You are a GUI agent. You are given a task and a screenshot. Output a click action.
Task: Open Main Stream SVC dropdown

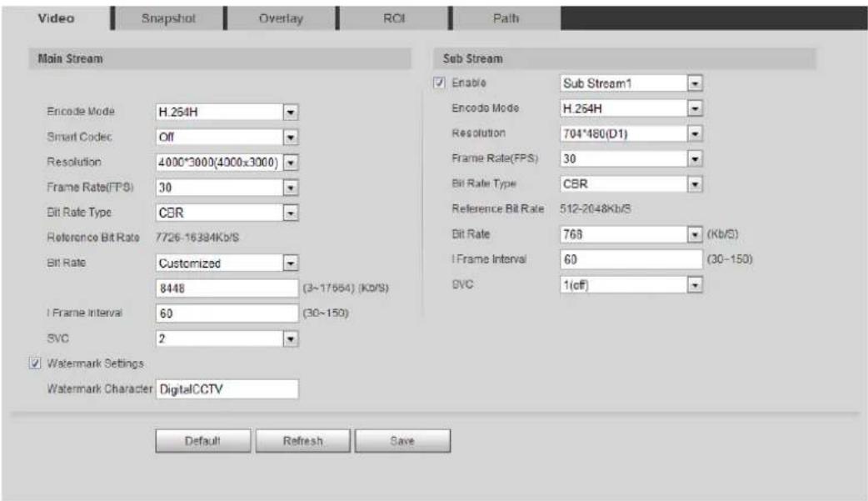click(227, 338)
